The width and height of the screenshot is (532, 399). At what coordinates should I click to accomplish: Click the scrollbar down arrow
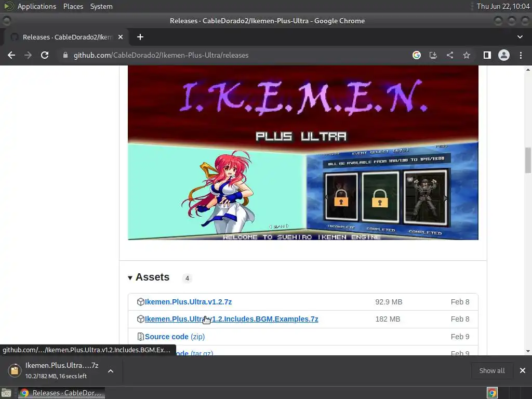click(x=528, y=351)
